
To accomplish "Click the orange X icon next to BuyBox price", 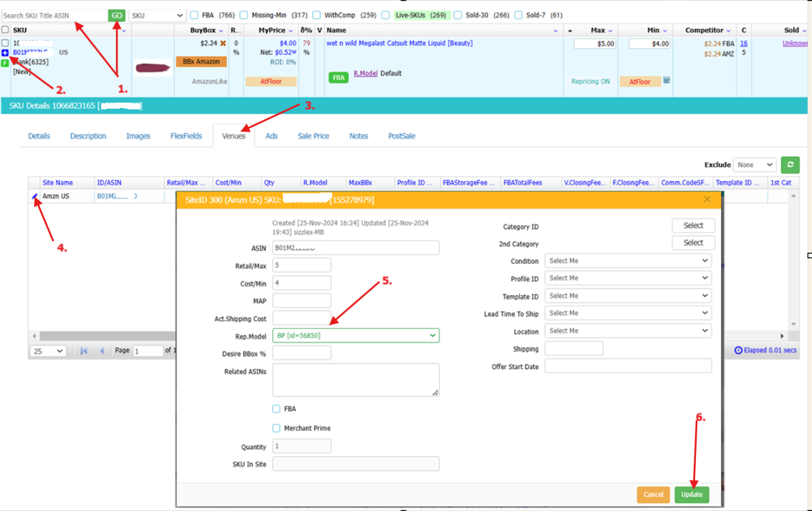I will tap(223, 44).
